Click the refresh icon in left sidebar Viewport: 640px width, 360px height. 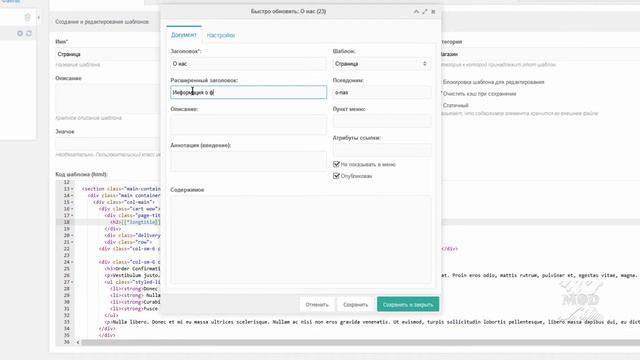coord(29,33)
